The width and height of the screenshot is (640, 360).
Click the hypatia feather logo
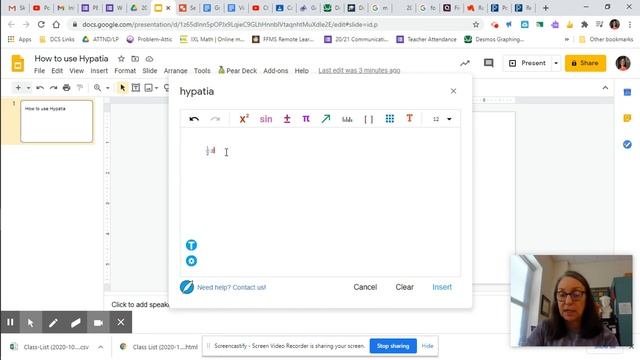(x=187, y=287)
